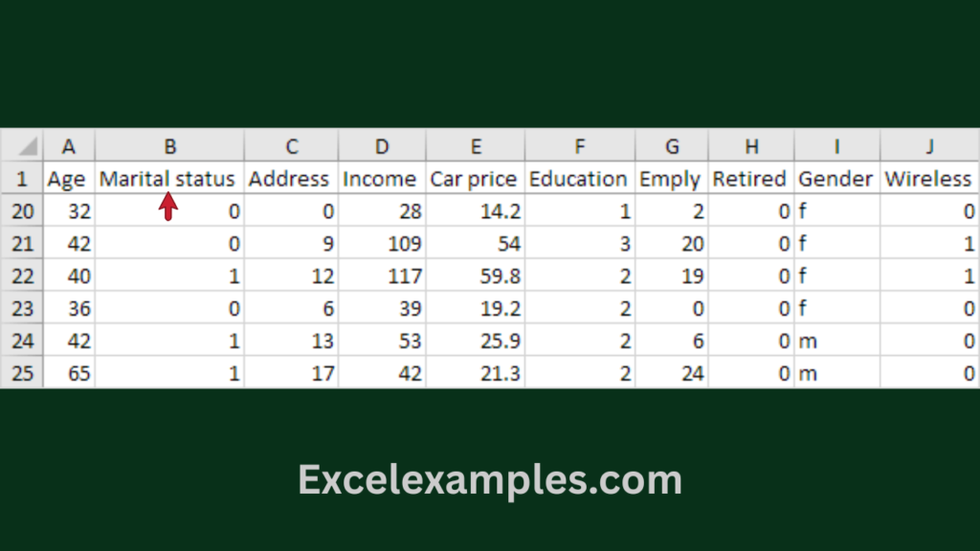
Task: Click the Excelexamples.com link text
Action: tap(490, 479)
